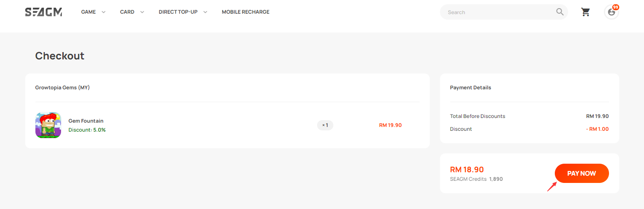Click the Gem Fountain game thumbnail
This screenshot has height=209, width=644.
pyautogui.click(x=48, y=125)
